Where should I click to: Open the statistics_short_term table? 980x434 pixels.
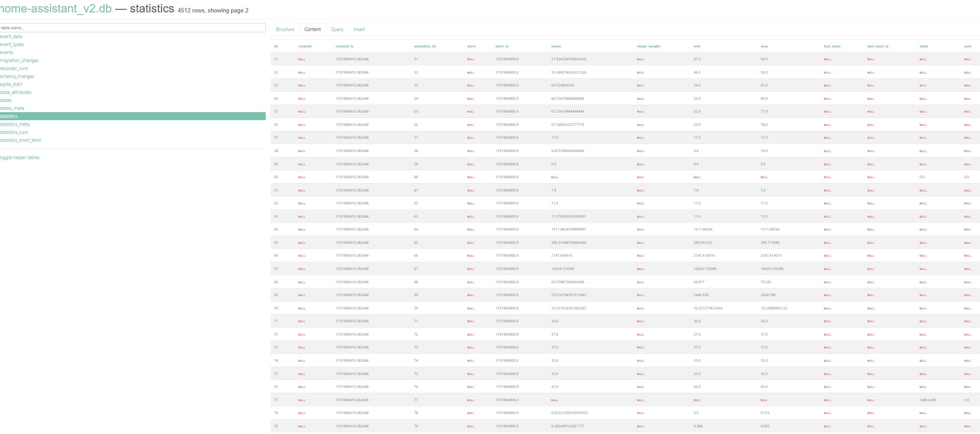coord(21,140)
